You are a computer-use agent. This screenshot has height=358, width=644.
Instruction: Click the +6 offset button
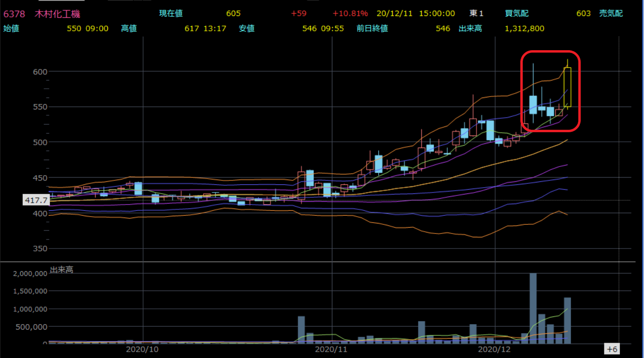pyautogui.click(x=612, y=349)
